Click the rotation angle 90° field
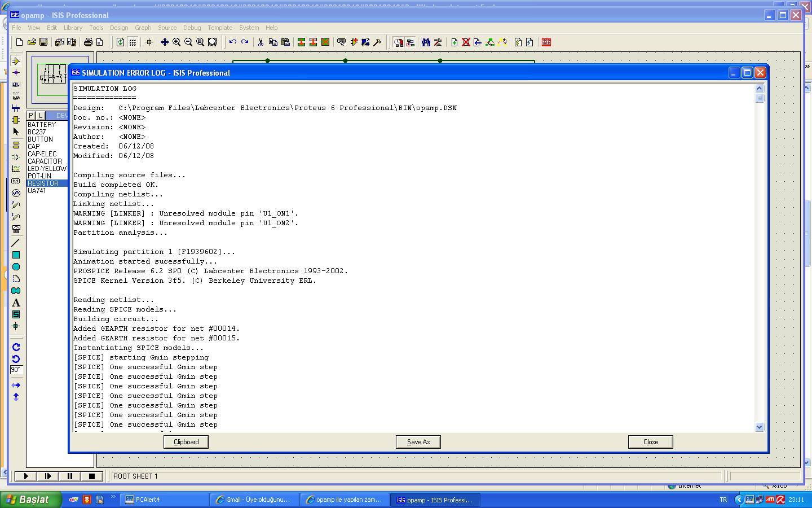This screenshot has height=508, width=812. [16, 370]
